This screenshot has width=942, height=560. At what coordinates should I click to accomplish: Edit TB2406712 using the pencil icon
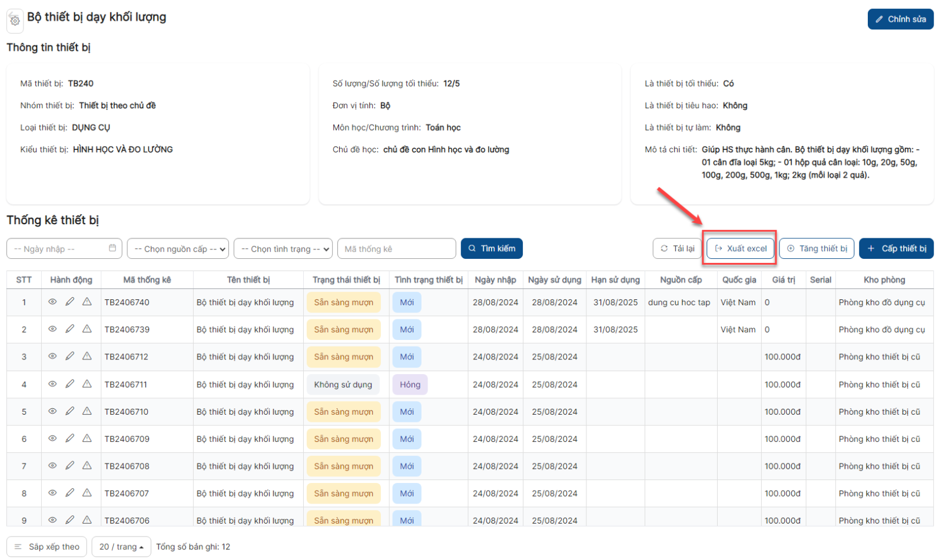coord(69,356)
